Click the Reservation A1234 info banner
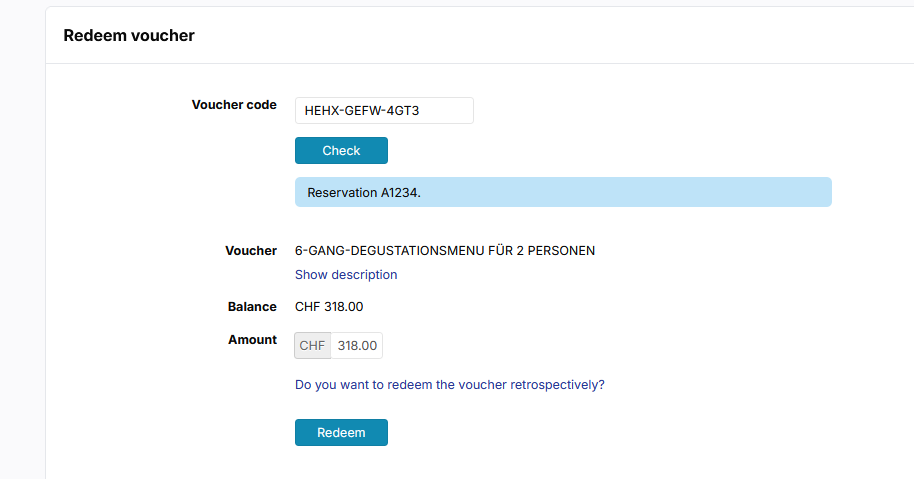 [563, 192]
